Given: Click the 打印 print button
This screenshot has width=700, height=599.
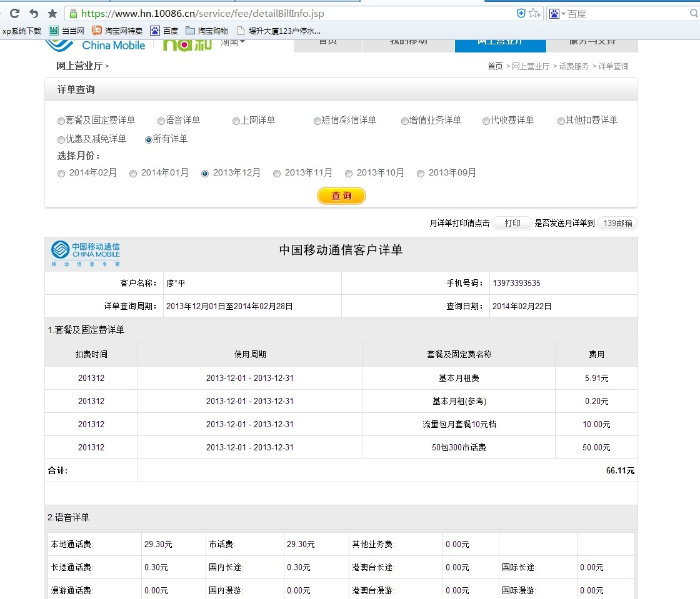Looking at the screenshot, I should pyautogui.click(x=512, y=223).
